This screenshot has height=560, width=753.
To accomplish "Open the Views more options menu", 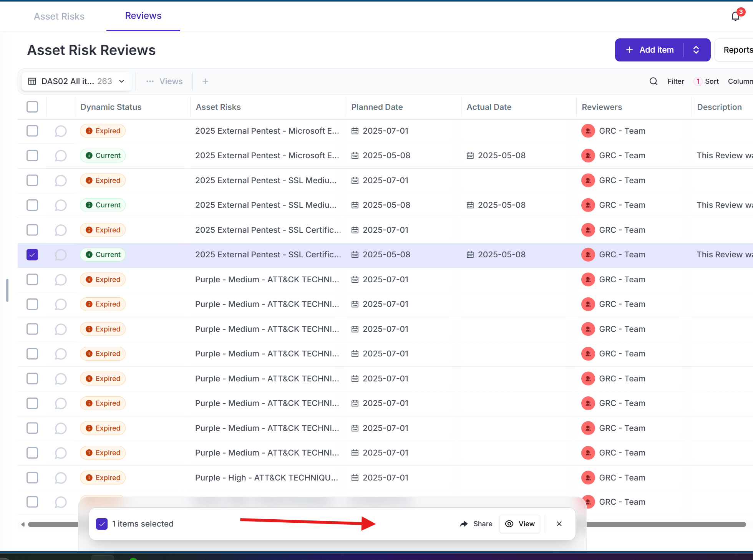I will [150, 81].
